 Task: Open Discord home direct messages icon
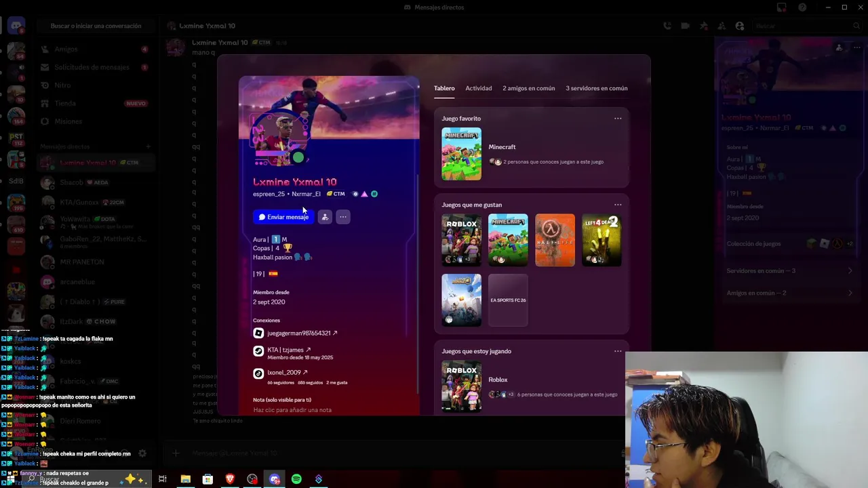point(16,26)
